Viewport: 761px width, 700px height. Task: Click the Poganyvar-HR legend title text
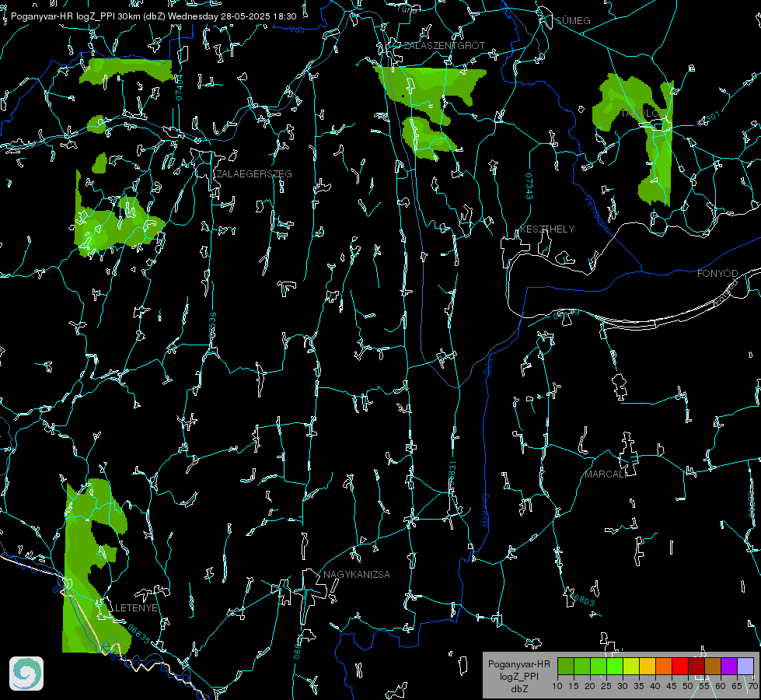pos(518,664)
